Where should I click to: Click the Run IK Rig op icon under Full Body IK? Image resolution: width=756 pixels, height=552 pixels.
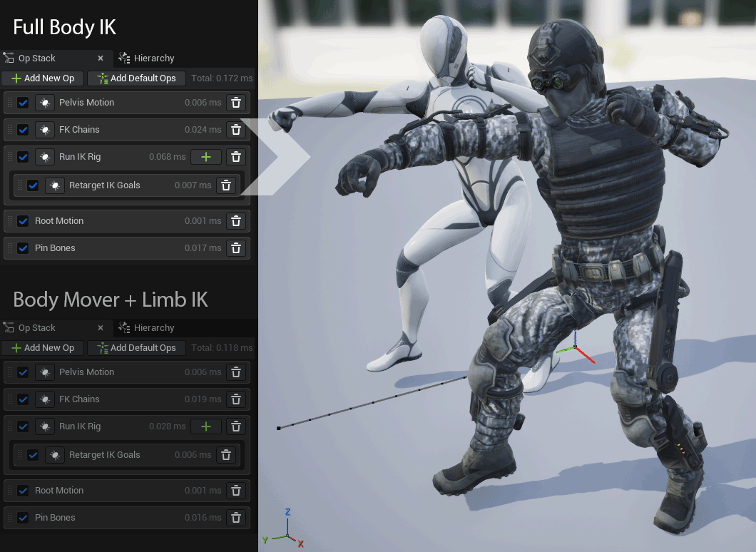tap(45, 157)
